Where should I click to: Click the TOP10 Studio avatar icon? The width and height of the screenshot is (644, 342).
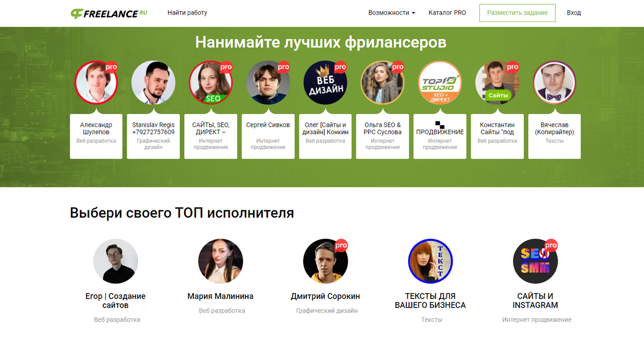point(440,82)
